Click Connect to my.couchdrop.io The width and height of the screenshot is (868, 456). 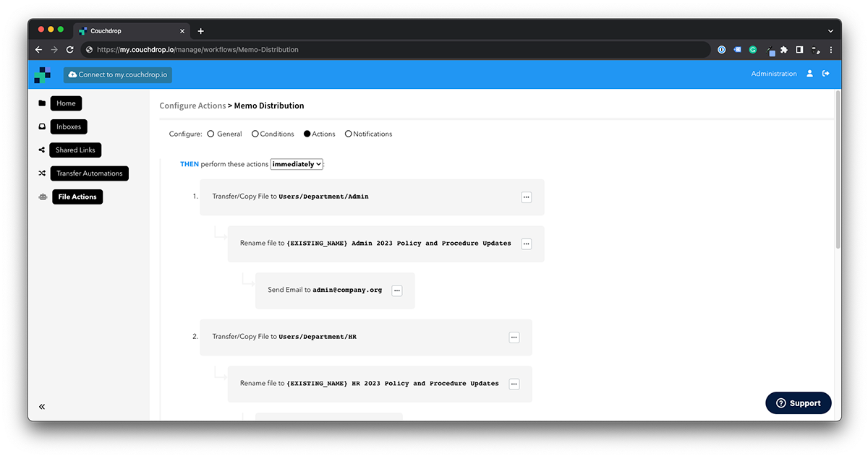pyautogui.click(x=117, y=74)
